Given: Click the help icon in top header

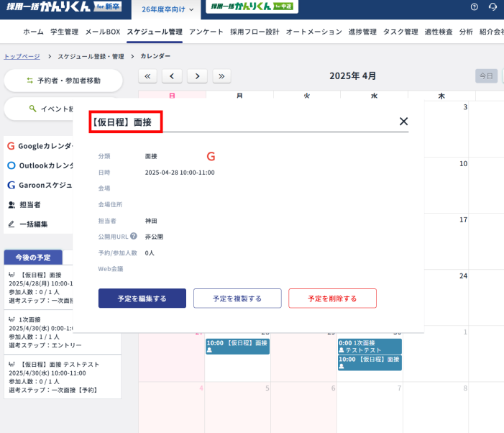Looking at the screenshot, I should [x=474, y=7].
